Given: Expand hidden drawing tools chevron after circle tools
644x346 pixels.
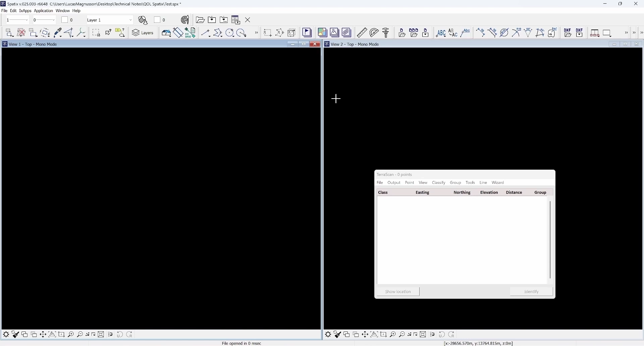Looking at the screenshot, I should [257, 33].
